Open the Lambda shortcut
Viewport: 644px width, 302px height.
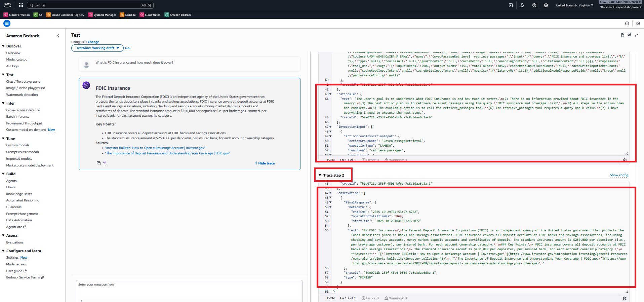128,15
